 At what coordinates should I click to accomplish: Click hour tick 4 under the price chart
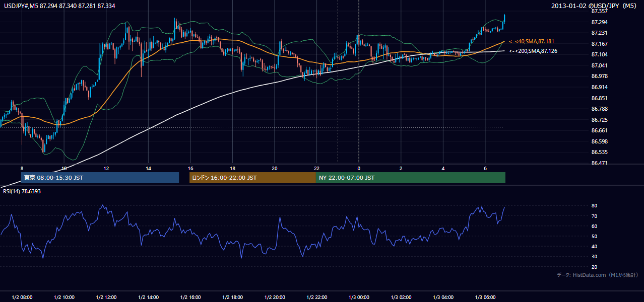click(443, 168)
